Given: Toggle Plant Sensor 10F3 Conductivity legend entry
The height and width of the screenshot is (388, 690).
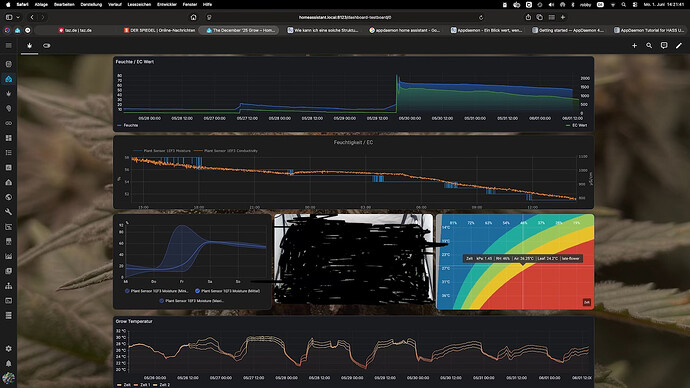Looking at the screenshot, I should 226,151.
